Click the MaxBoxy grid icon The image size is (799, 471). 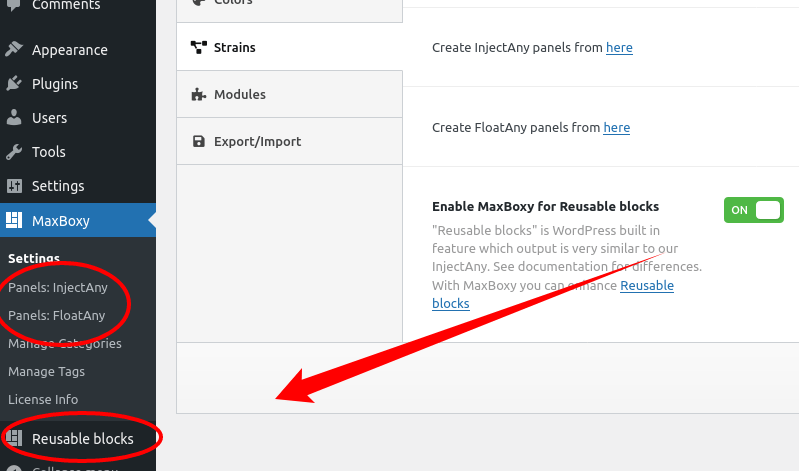click(14, 220)
